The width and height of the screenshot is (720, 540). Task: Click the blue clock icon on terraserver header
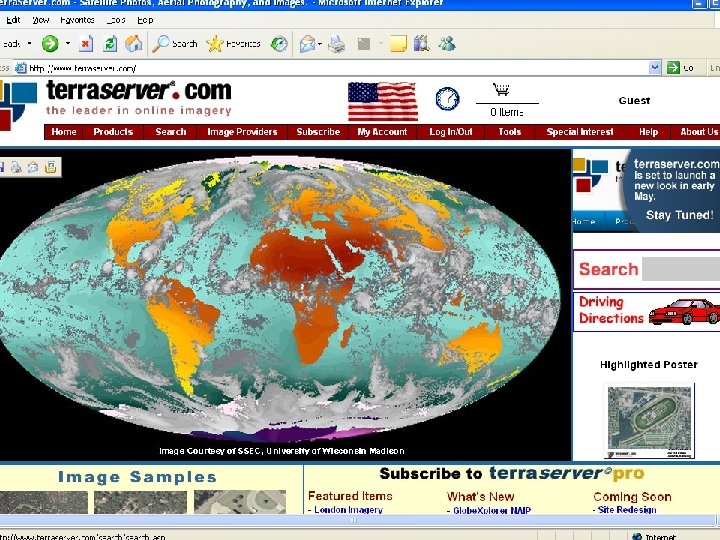click(447, 99)
